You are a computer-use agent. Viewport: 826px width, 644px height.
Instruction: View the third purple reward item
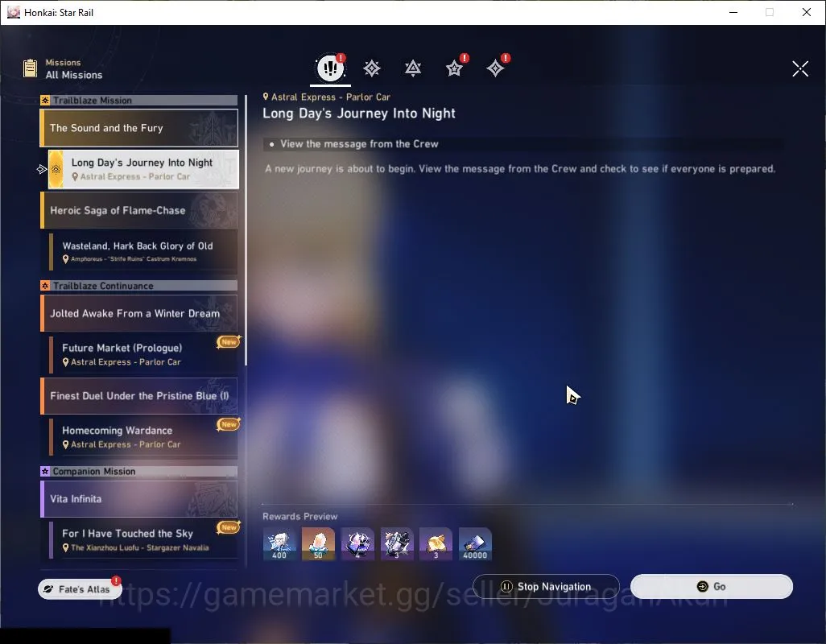pyautogui.click(x=357, y=544)
